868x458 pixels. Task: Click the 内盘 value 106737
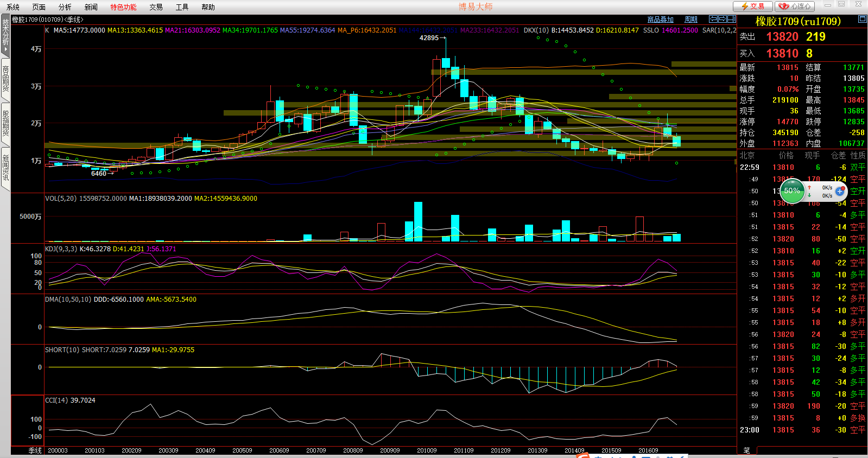[x=851, y=143]
